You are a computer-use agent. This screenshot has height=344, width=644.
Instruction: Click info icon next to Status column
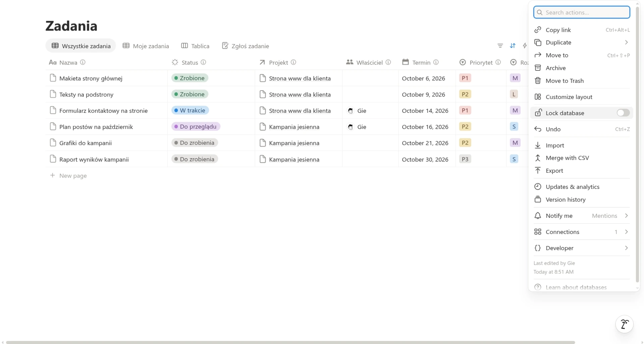click(203, 62)
